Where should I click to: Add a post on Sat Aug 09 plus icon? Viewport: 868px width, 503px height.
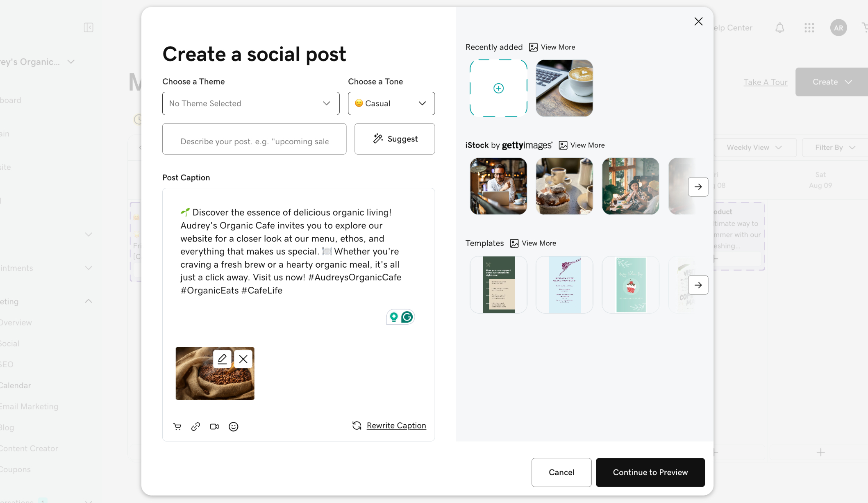(820, 453)
